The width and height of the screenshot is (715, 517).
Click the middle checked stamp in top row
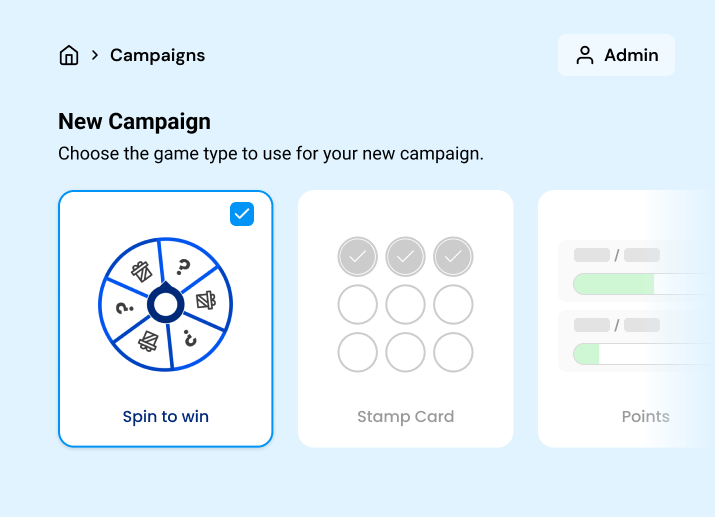[405, 257]
